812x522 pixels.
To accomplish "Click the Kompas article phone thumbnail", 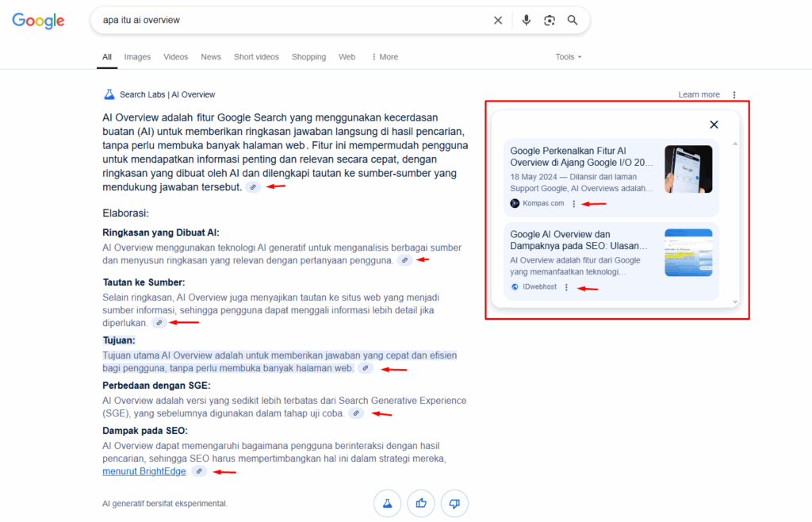I will (688, 169).
